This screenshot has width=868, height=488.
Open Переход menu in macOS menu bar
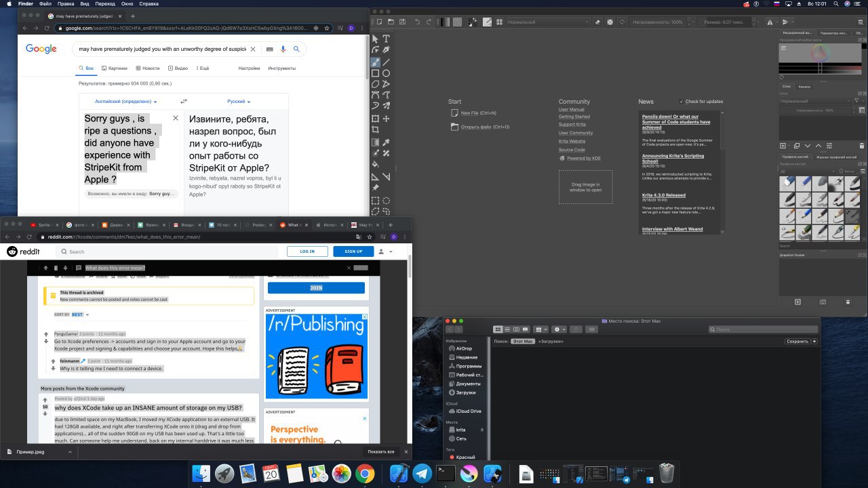pyautogui.click(x=105, y=4)
